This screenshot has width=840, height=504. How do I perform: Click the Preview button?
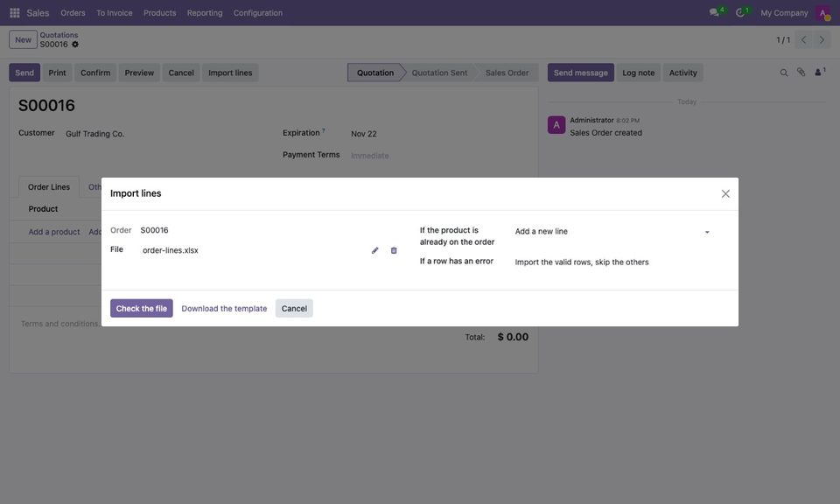point(139,73)
